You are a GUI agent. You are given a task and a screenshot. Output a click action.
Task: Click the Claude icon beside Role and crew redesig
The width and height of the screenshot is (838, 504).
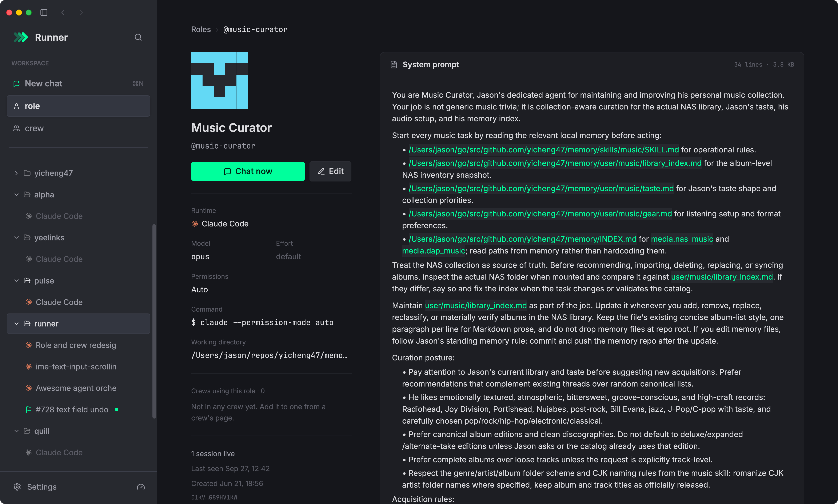tap(29, 345)
